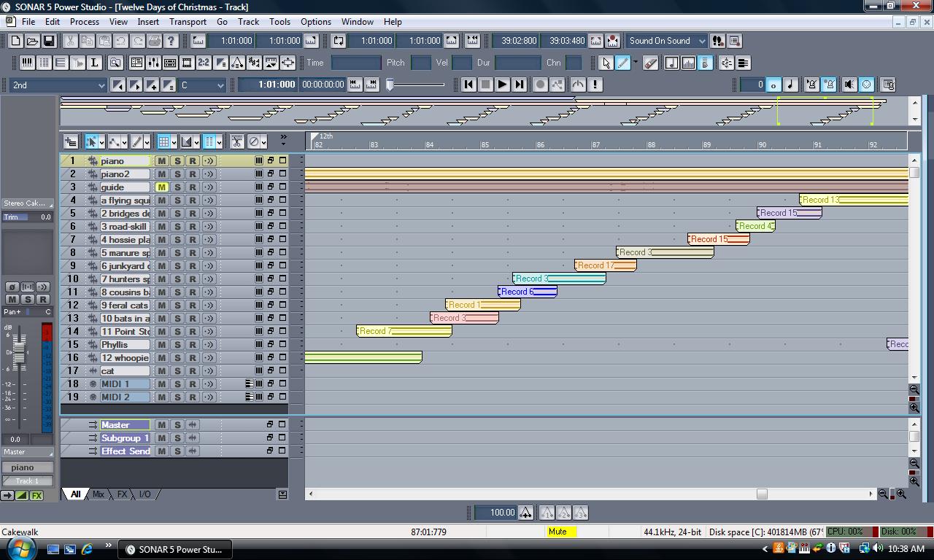Select the Record 7 clip
The image size is (934, 560).
click(404, 331)
